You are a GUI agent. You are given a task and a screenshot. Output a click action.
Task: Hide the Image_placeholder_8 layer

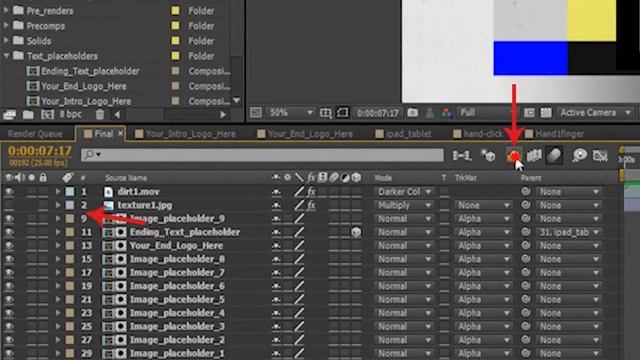click(9, 259)
